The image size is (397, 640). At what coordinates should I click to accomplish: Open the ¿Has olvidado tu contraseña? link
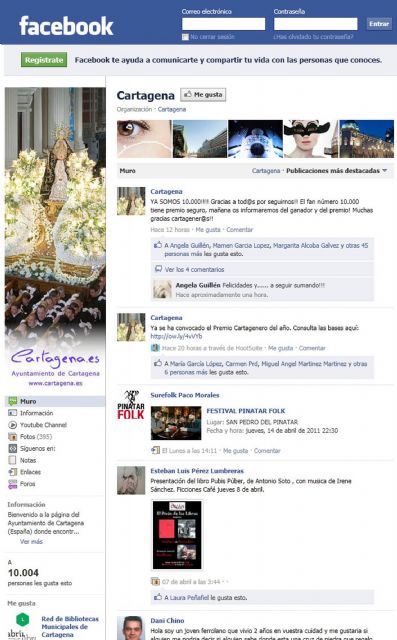313,37
